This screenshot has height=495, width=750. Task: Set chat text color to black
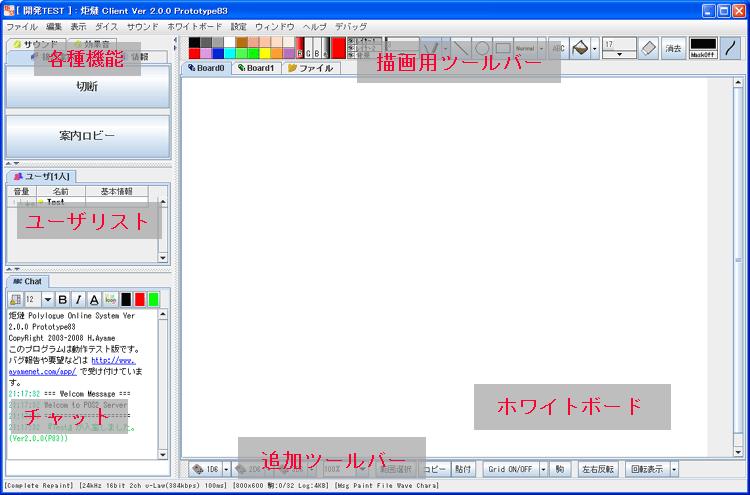(x=126, y=300)
